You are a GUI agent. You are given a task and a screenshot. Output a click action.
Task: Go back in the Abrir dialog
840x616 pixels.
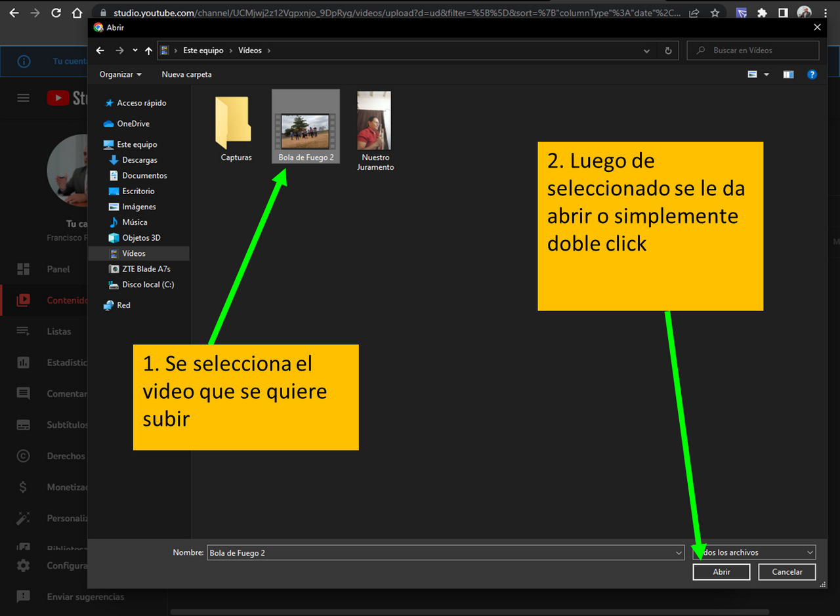tap(100, 51)
